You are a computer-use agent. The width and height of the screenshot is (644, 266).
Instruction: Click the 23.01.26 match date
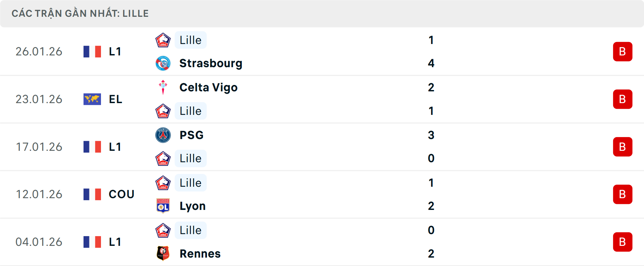39,99
